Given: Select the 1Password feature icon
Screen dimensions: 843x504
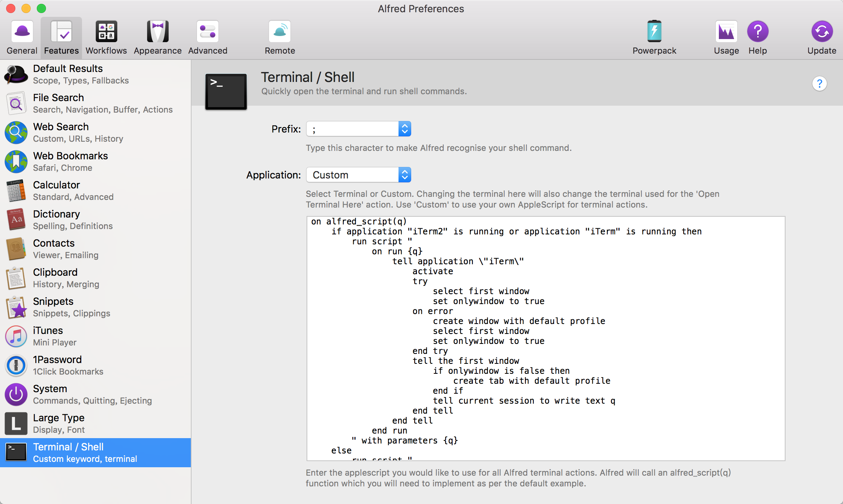Looking at the screenshot, I should pos(16,365).
